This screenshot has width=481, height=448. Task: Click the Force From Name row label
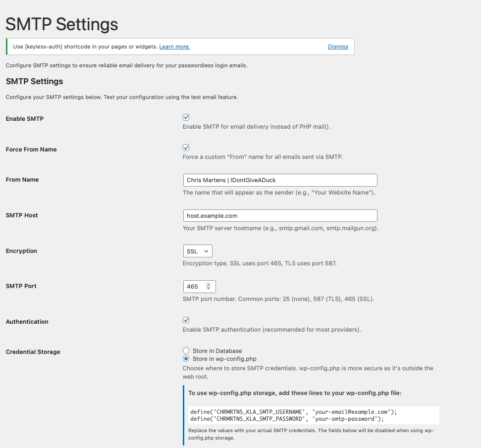pyautogui.click(x=31, y=149)
